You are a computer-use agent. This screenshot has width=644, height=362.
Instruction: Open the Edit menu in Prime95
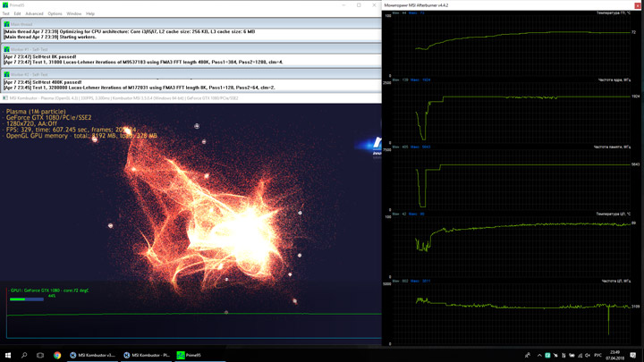pos(17,13)
